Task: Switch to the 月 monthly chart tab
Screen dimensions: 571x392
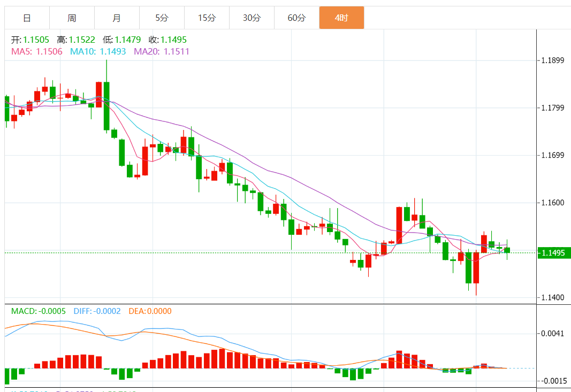Action: (117, 18)
